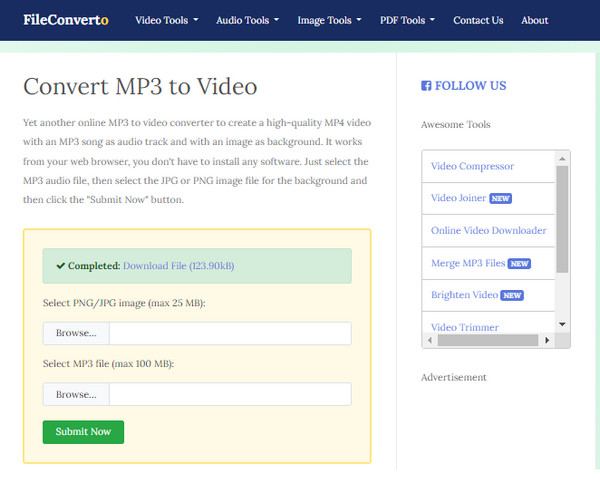The image size is (600, 483).
Task: Click the 'Convert MP3 to Video' heading
Action: click(140, 86)
